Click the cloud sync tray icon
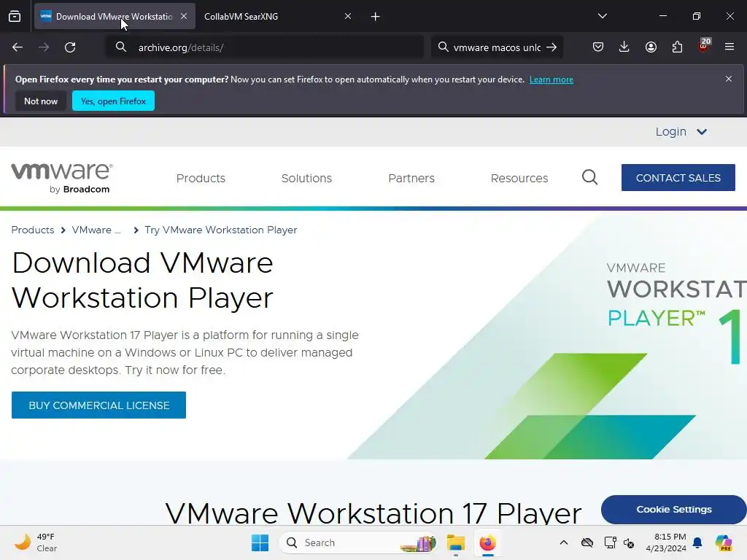This screenshot has width=747, height=560. pos(587,542)
